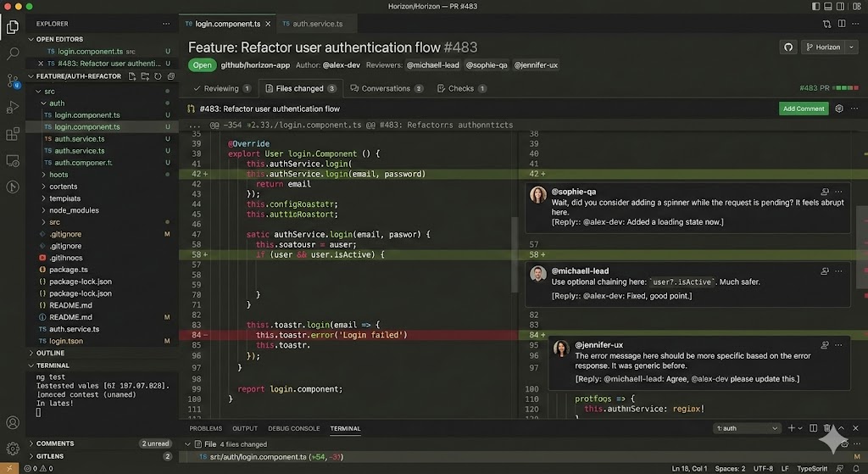Switch to the Checks tab

461,88
